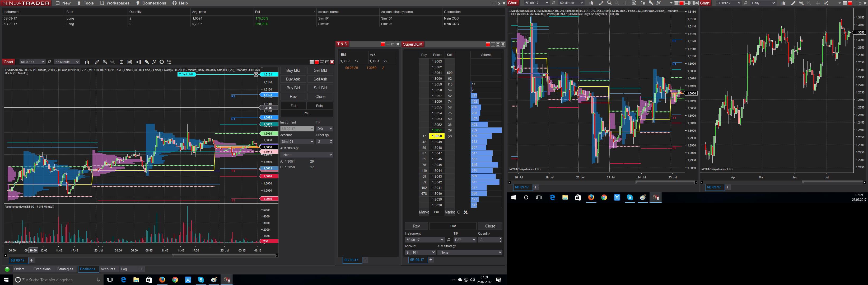Screen dimensions: 868x285
Task: Click Buy Ask in chart trader
Action: click(293, 79)
